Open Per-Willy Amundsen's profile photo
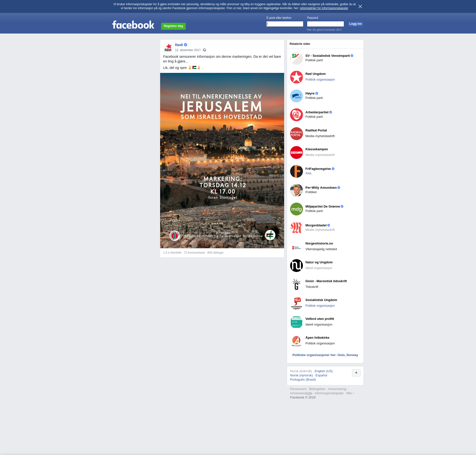476x455 pixels. (x=297, y=190)
